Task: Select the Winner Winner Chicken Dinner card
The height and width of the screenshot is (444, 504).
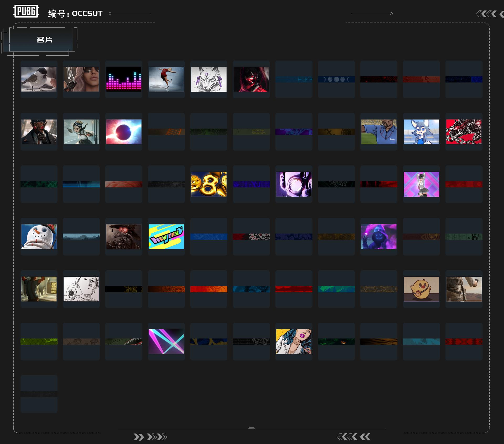Action: coord(39,289)
